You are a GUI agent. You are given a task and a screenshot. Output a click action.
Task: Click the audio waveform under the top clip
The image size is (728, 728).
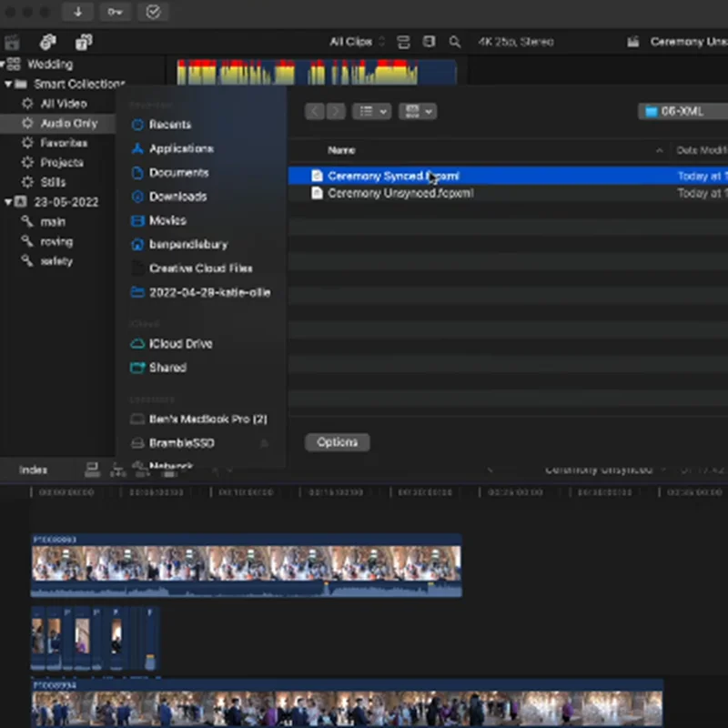[x=247, y=589]
